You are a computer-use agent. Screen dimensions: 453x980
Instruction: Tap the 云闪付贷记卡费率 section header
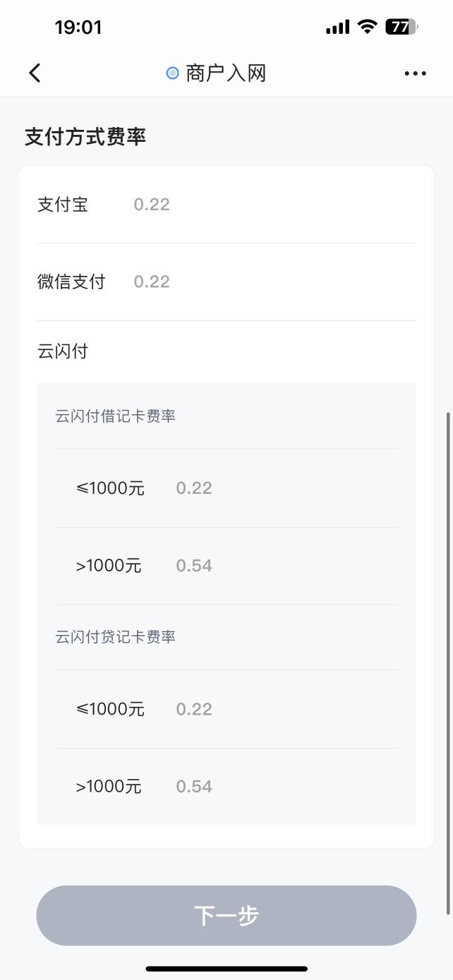tap(116, 637)
